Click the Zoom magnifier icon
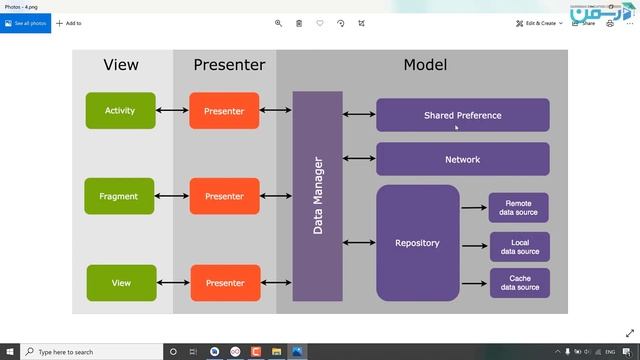 coord(278,23)
